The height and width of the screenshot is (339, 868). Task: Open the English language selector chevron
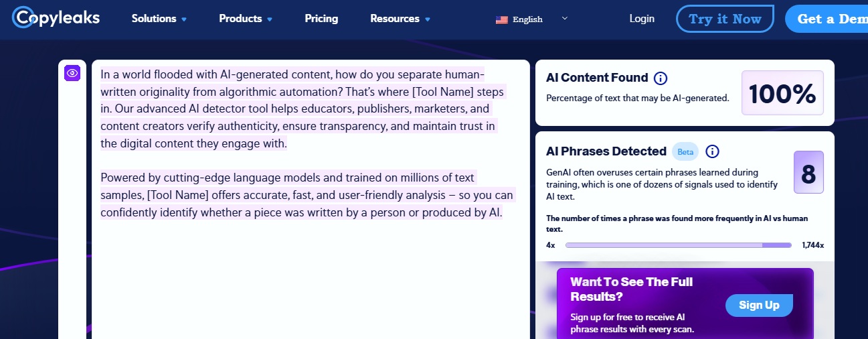564,18
